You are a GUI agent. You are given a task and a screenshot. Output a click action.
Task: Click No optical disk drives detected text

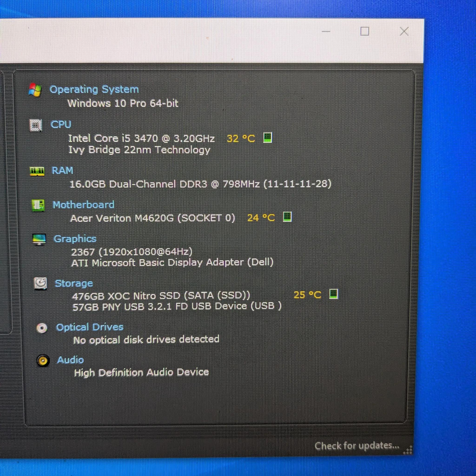(146, 340)
